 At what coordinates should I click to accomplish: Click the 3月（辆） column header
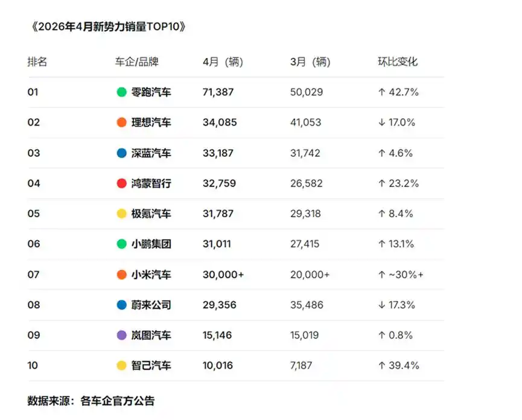pyautogui.click(x=310, y=62)
